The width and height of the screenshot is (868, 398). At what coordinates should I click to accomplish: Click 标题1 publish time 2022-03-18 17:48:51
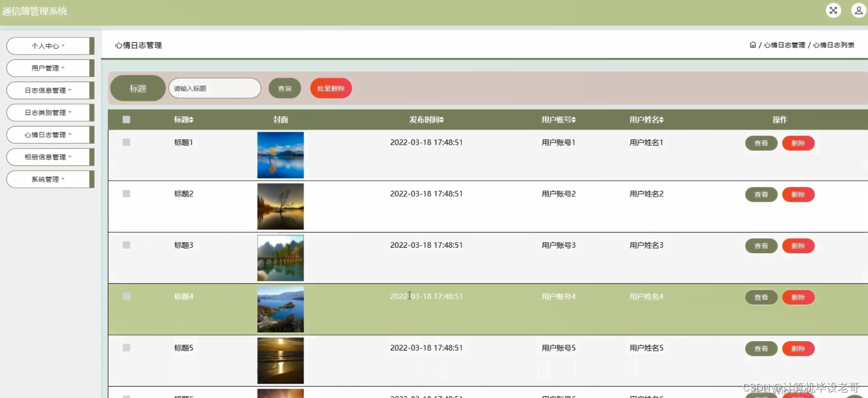427,142
